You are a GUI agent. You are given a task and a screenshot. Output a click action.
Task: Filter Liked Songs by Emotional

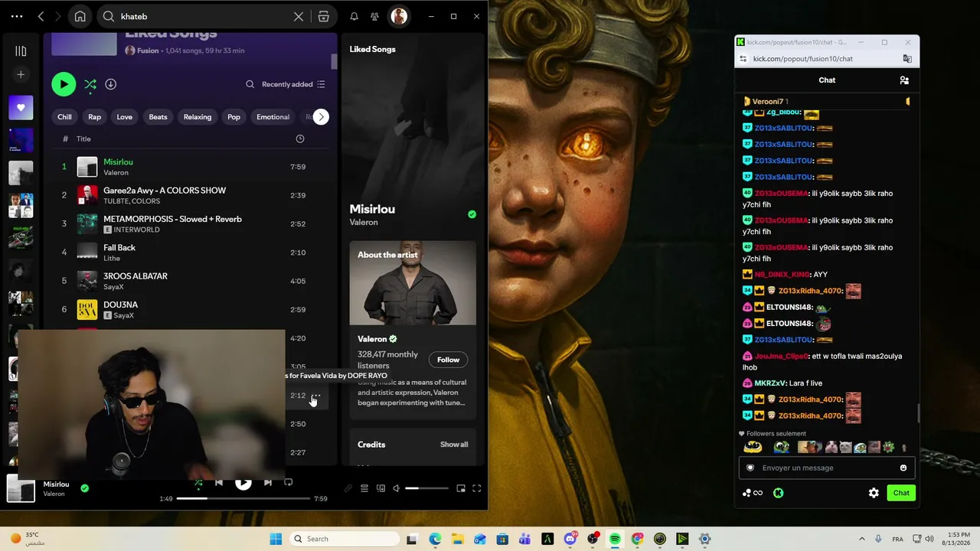click(273, 117)
